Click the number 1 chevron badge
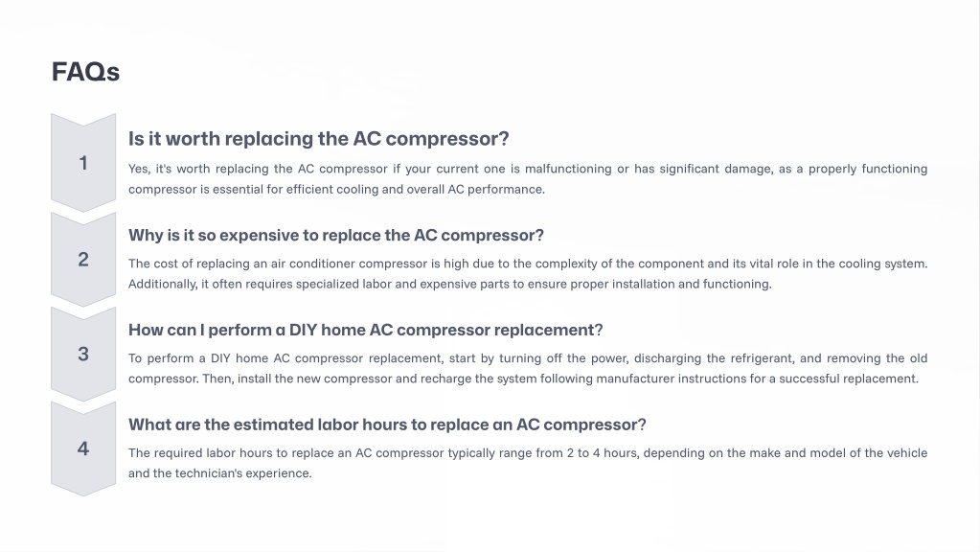The width and height of the screenshot is (980, 552). 83,163
